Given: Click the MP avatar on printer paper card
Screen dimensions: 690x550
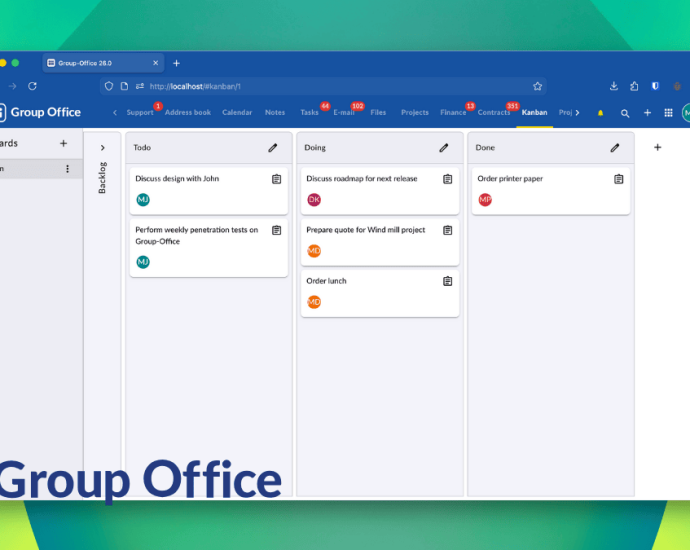Looking at the screenshot, I should click(x=485, y=200).
